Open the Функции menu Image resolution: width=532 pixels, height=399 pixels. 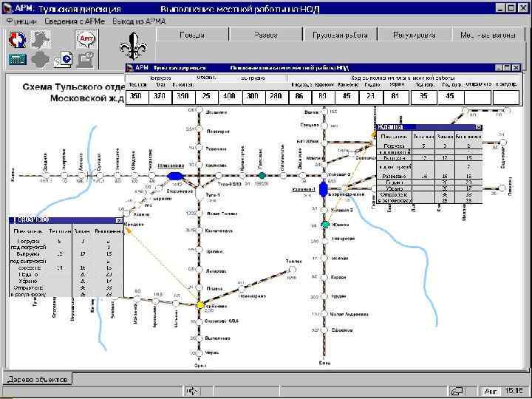coord(21,21)
